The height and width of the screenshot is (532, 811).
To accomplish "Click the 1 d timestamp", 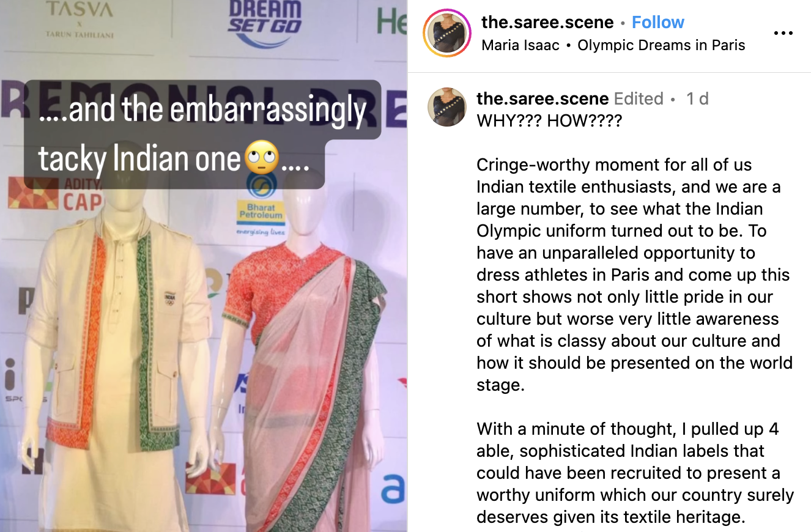I will click(697, 98).
